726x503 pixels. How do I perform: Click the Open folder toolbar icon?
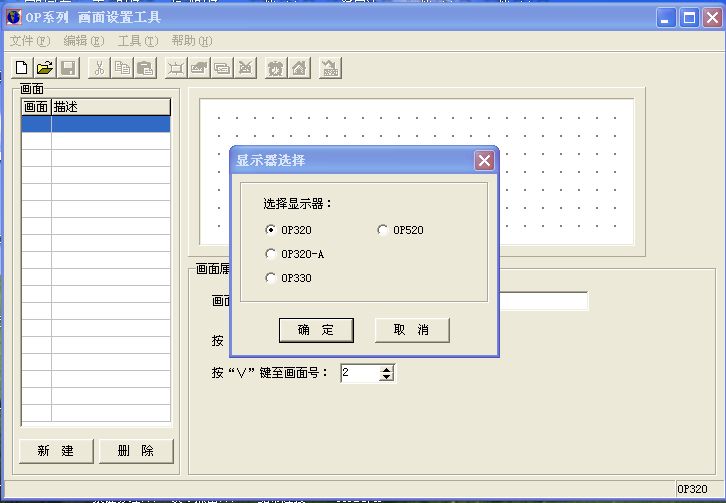click(44, 68)
